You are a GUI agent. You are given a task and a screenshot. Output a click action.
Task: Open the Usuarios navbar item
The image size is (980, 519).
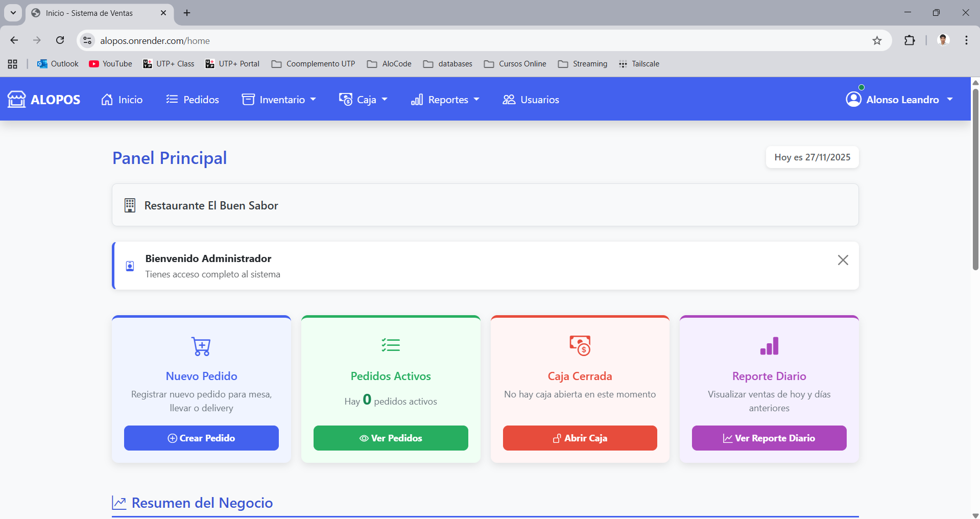pos(531,100)
